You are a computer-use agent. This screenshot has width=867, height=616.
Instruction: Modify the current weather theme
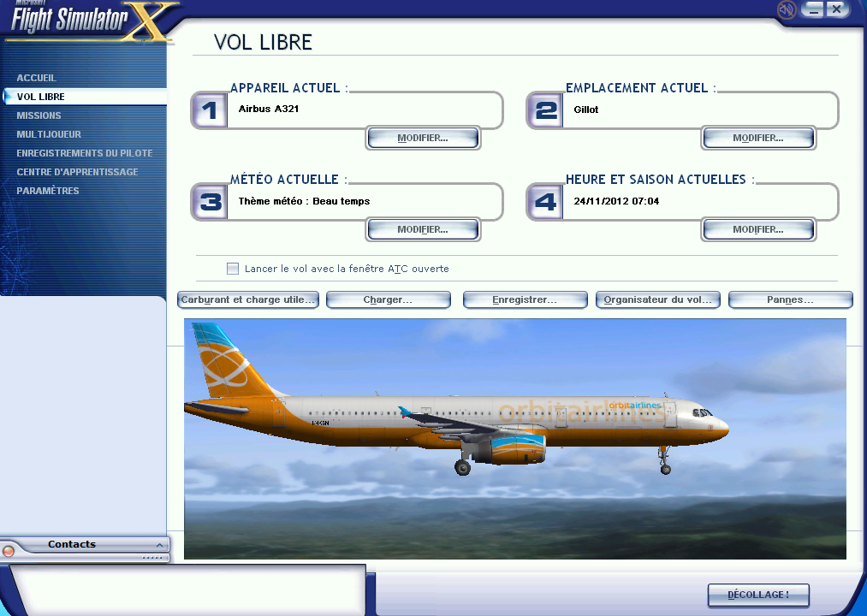point(423,229)
